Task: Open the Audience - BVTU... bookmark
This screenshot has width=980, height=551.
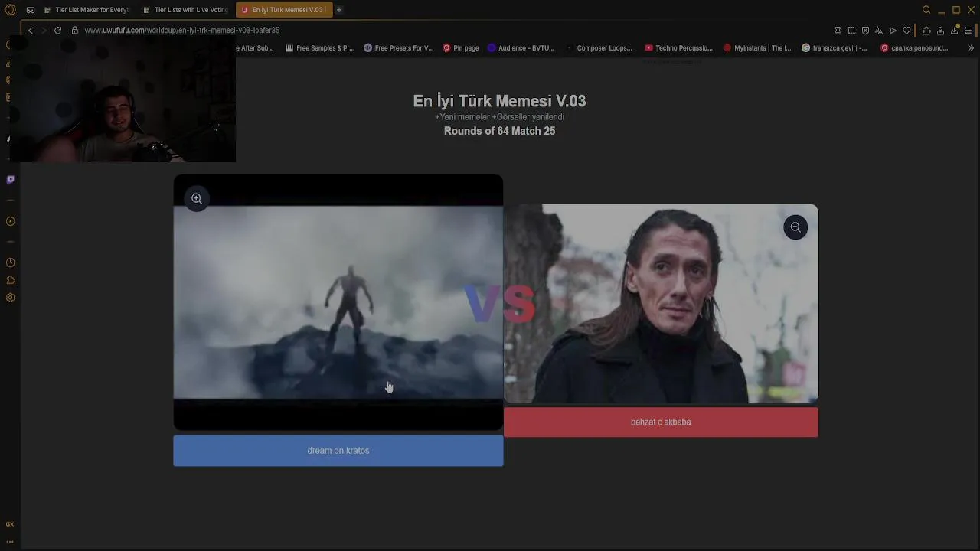Action: pyautogui.click(x=521, y=48)
